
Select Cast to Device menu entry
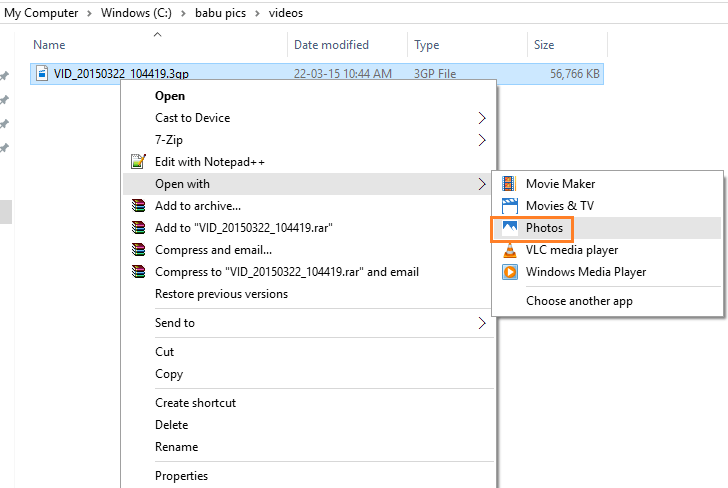(309, 118)
